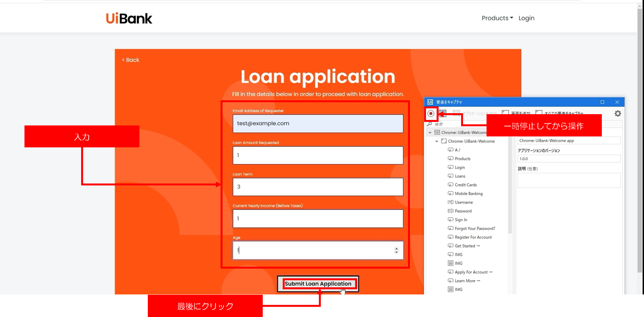The image size is (644, 317).
Task: Click the Forgot Your Password? row's icon
Action: [450, 228]
